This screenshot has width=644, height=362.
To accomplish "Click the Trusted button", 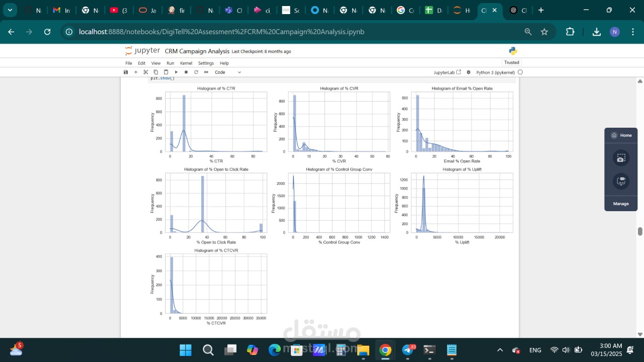I will tap(511, 62).
